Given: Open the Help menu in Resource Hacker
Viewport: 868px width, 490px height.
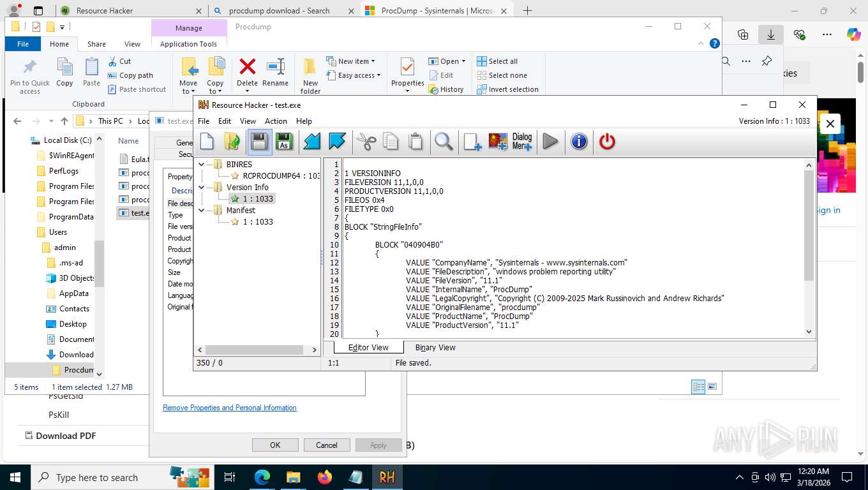Looking at the screenshot, I should pyautogui.click(x=304, y=121).
